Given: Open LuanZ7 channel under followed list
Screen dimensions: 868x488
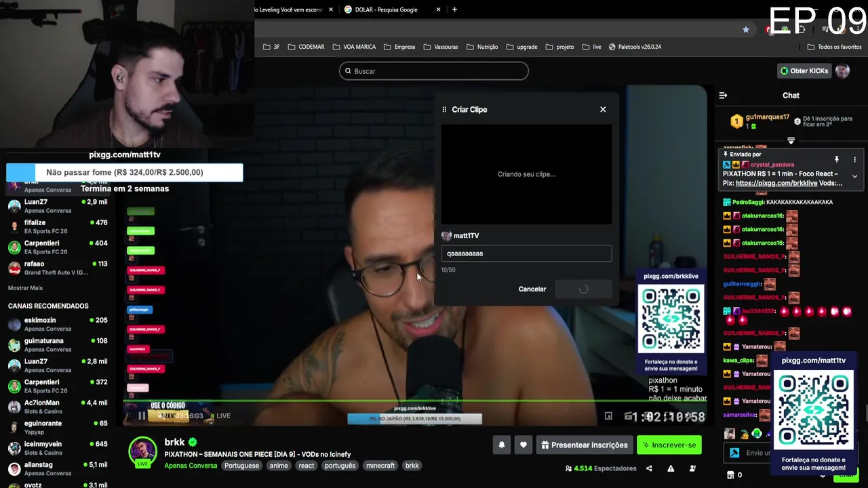Looking at the screenshot, I should (58, 206).
